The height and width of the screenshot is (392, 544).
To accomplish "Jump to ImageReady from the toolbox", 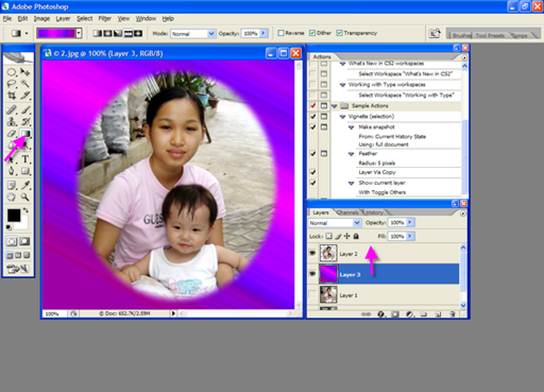I will (17, 269).
